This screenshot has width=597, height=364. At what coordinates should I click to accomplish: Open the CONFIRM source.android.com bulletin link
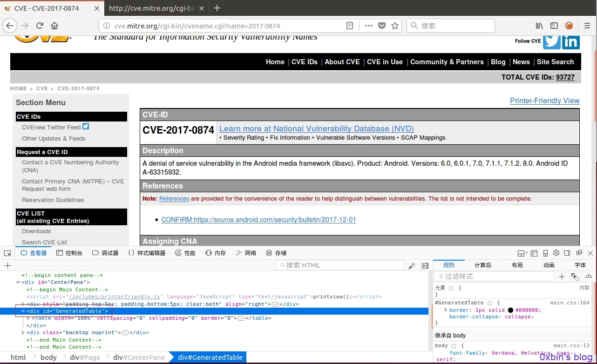pos(258,220)
